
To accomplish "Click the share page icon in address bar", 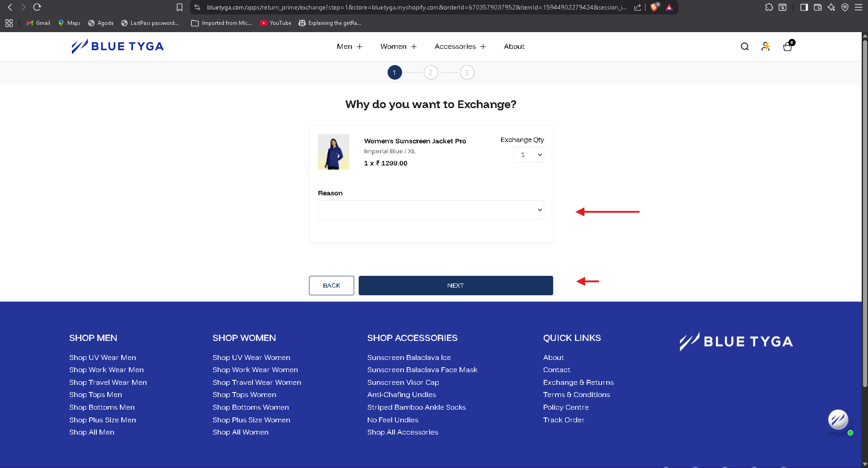I will coord(638,7).
